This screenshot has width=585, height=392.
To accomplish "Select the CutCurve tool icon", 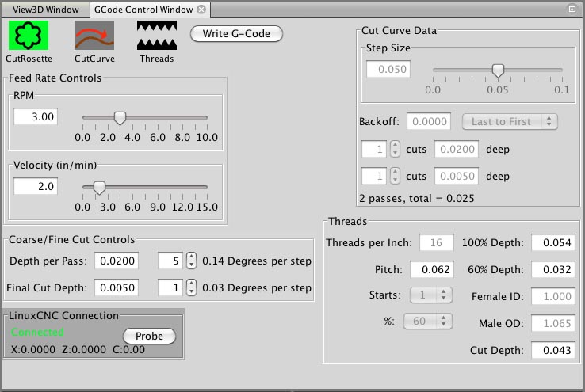I will pos(94,35).
